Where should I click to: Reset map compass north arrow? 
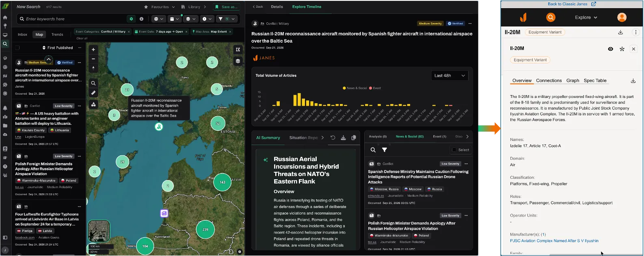(x=93, y=68)
